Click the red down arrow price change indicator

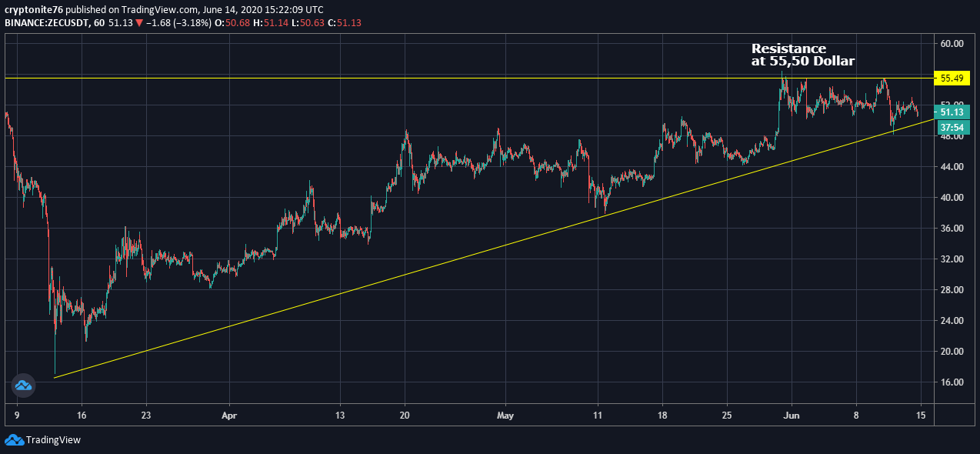tap(138, 23)
